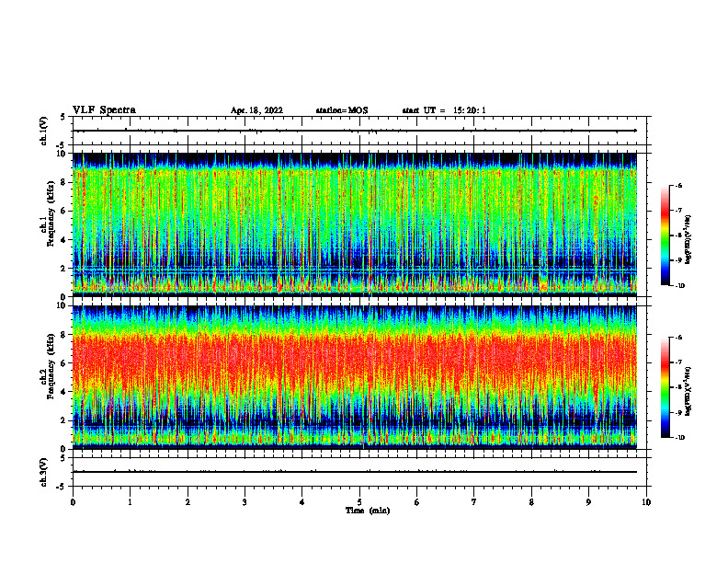The height and width of the screenshot is (563, 728).
Task: Click the ch.1(V) waveform trace strip
Action: coord(359,131)
